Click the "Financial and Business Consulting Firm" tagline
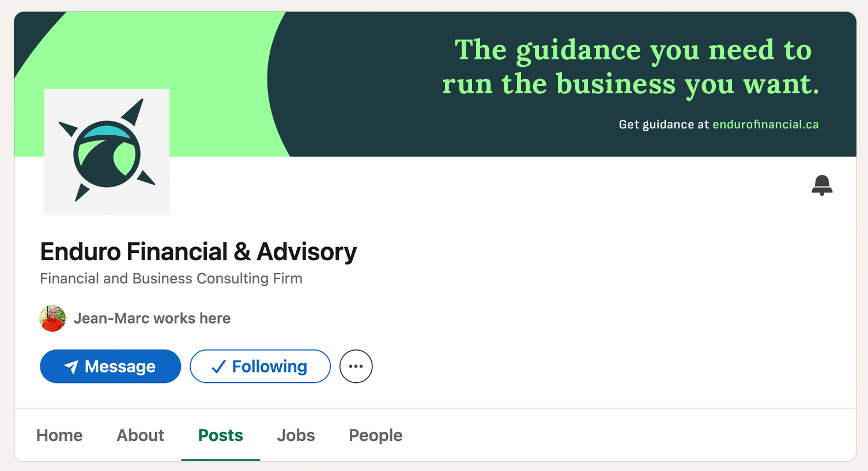 click(x=171, y=279)
